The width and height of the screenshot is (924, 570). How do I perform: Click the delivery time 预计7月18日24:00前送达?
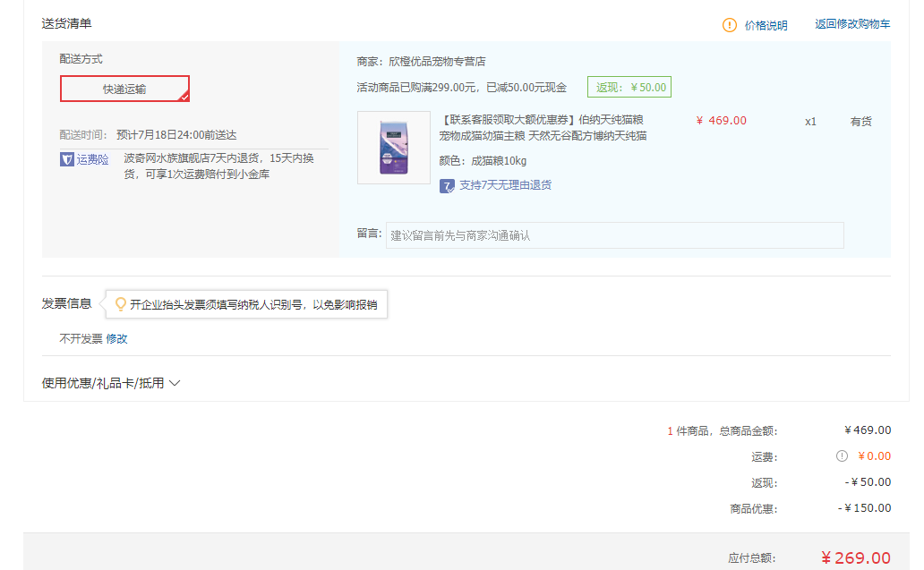click(x=176, y=135)
